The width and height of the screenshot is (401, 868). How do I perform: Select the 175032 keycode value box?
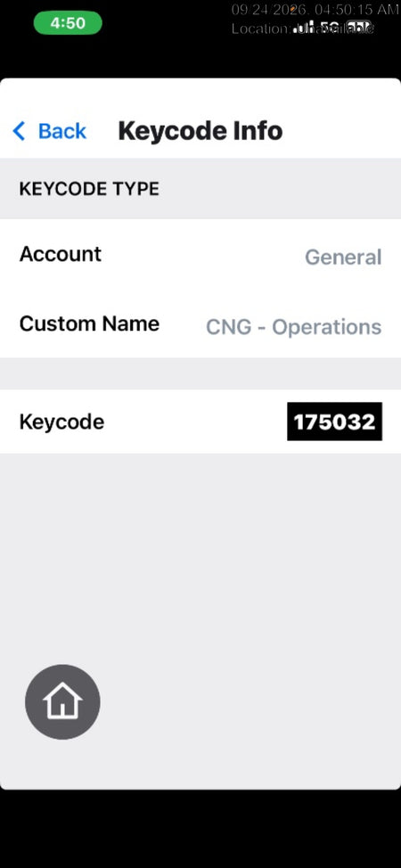(x=334, y=422)
